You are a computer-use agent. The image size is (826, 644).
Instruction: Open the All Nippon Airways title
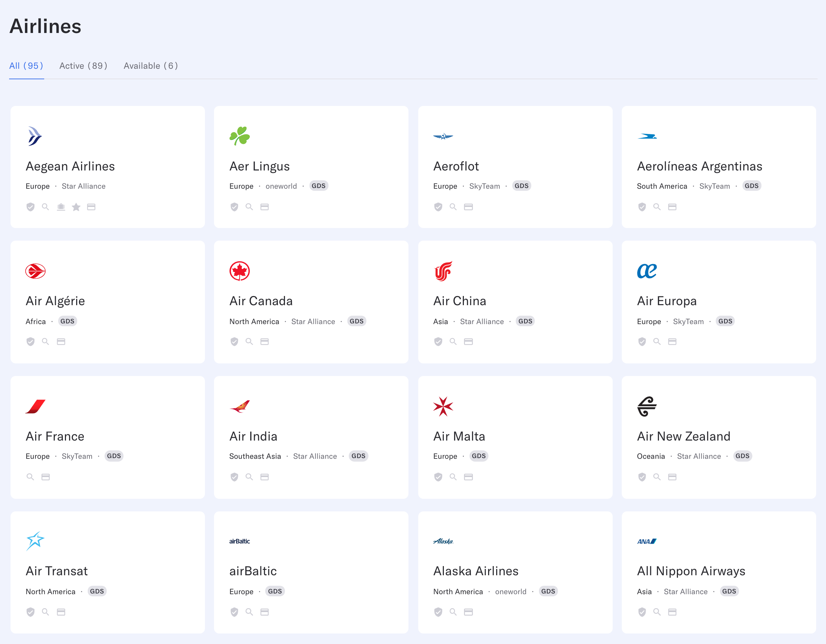[x=691, y=571]
